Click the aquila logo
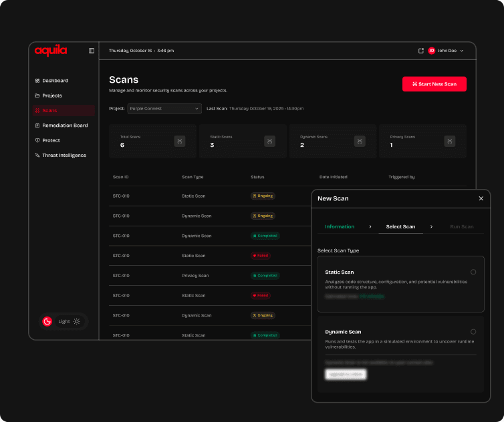 point(50,50)
